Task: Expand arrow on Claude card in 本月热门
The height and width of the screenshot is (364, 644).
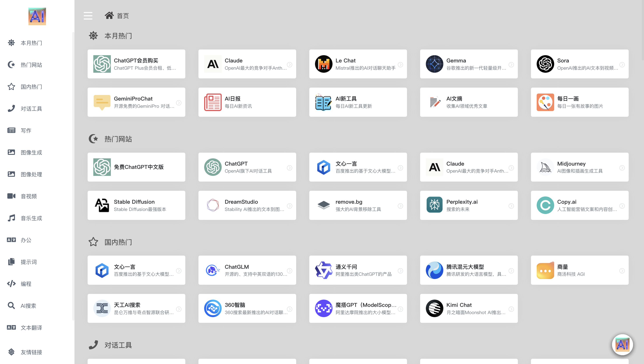Action: click(x=290, y=65)
